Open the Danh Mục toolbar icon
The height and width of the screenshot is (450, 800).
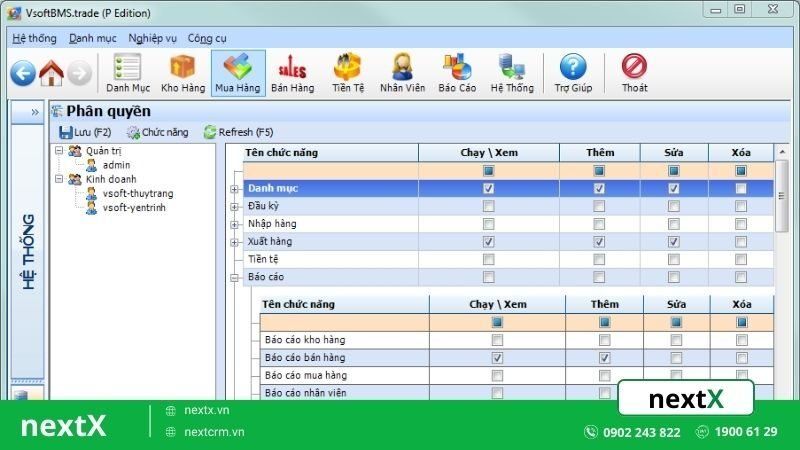tap(128, 73)
